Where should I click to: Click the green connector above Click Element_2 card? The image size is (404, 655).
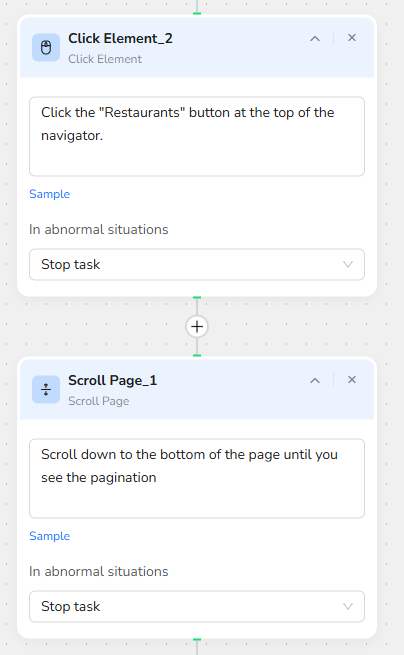pos(197,13)
